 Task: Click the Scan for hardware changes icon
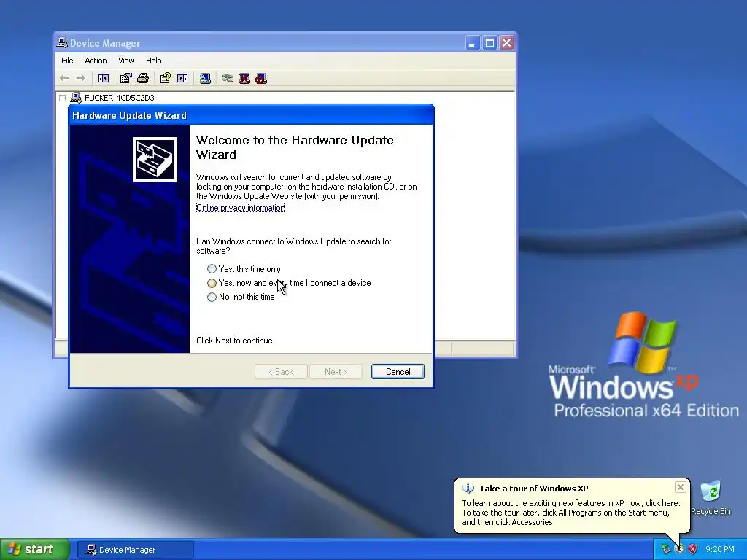point(205,78)
